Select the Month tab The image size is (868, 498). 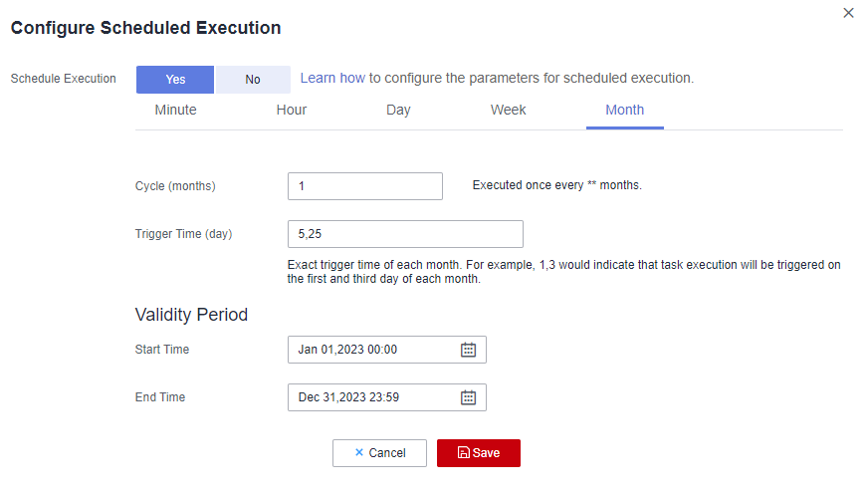pos(625,110)
